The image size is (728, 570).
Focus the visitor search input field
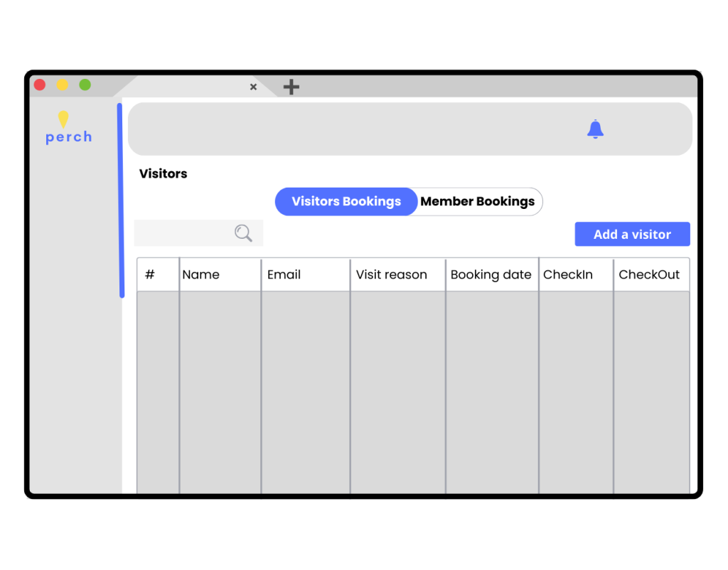click(x=185, y=233)
